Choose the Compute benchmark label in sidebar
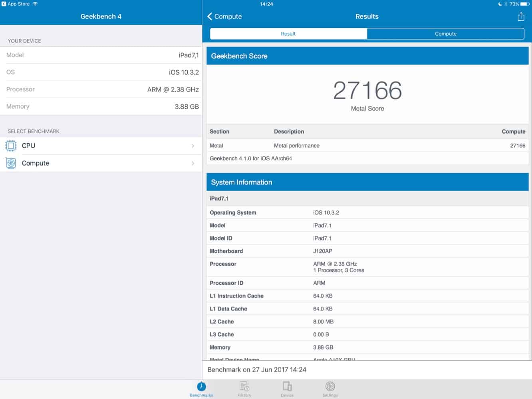This screenshot has height=399, width=532. 36,163
